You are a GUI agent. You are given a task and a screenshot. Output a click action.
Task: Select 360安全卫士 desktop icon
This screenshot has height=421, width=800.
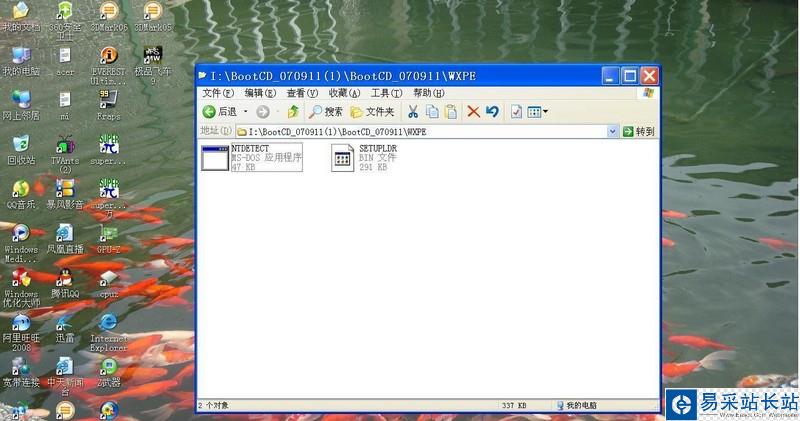65,20
